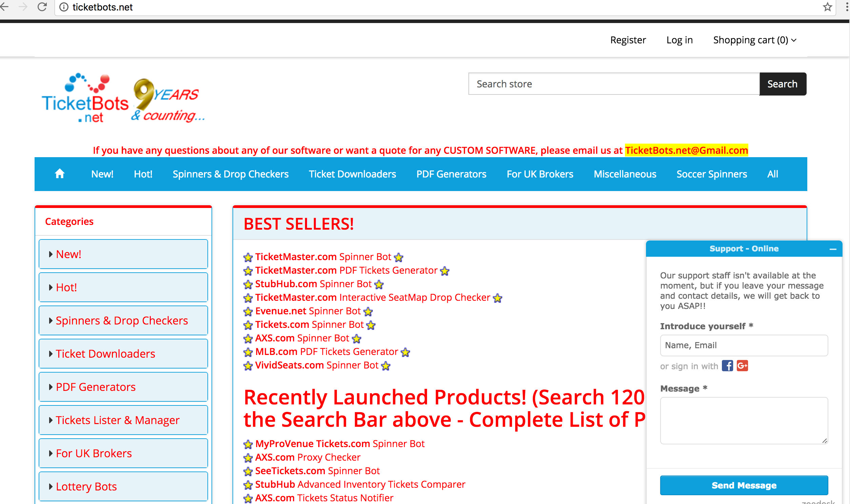Open SeeTickets.com Spinner Bot link
Image resolution: width=850 pixels, height=504 pixels.
tap(317, 471)
